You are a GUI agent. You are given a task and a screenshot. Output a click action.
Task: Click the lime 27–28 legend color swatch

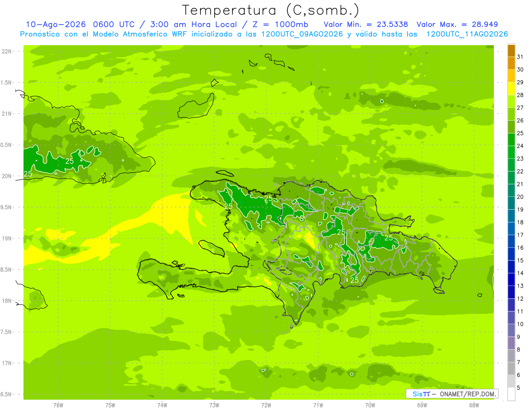tap(511, 102)
